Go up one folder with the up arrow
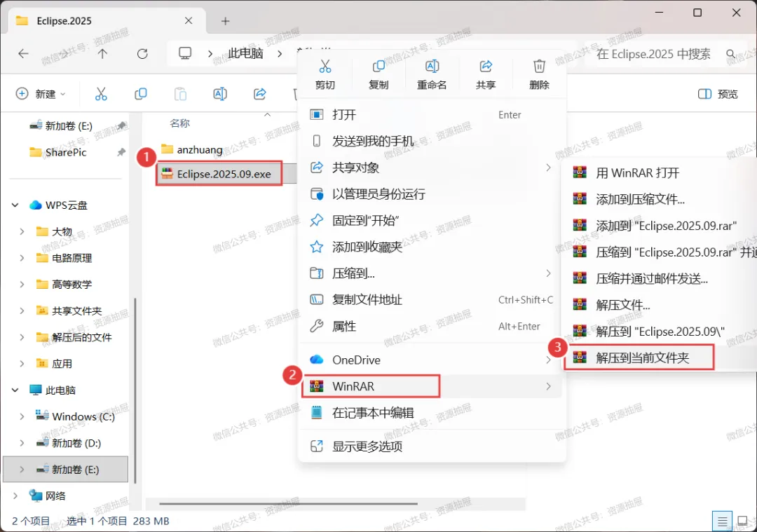757x532 pixels. pos(102,53)
